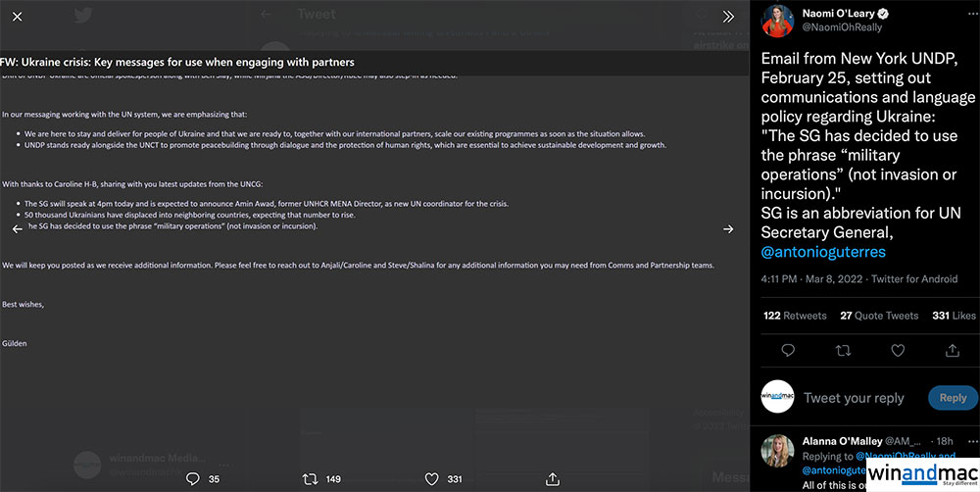Click the sidebar retweet icon

[842, 350]
